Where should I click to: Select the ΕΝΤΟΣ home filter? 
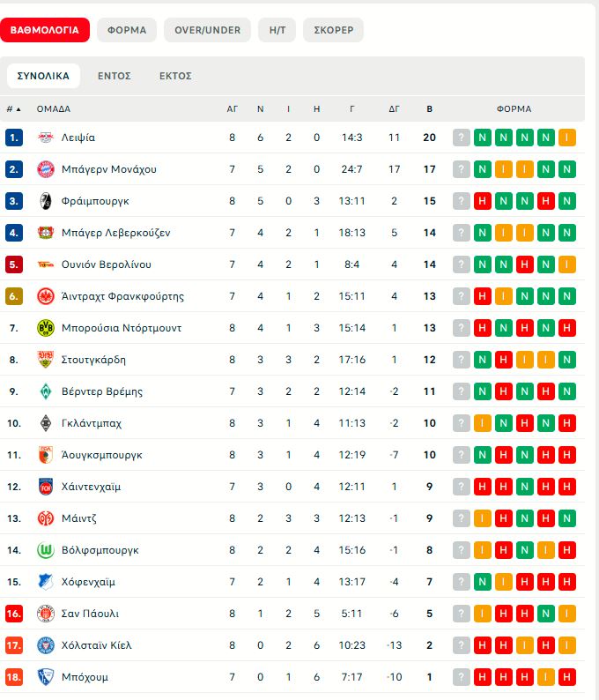click(x=115, y=76)
